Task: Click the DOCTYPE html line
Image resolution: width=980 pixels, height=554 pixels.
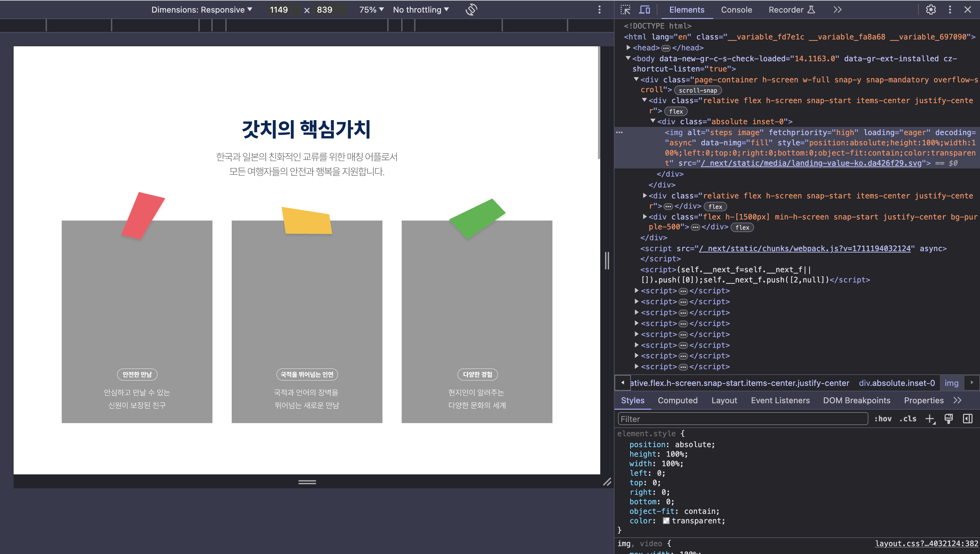Action: point(657,26)
